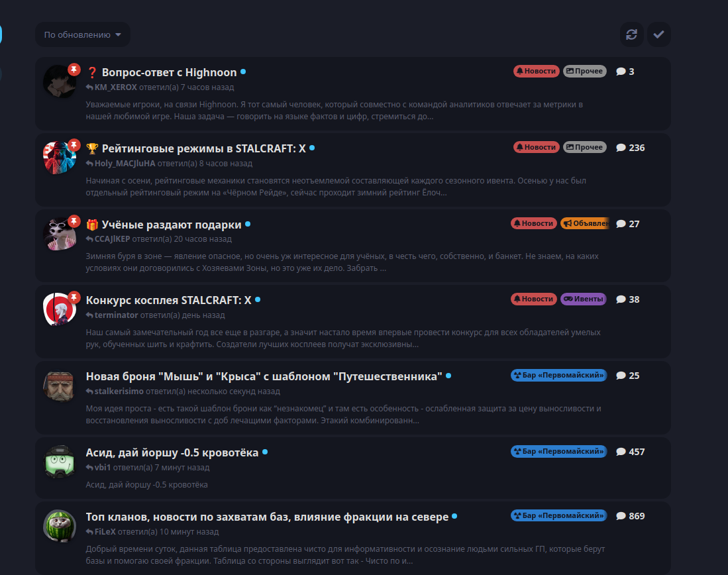Click unread dot next to Конкурс косплея title

coord(258,300)
